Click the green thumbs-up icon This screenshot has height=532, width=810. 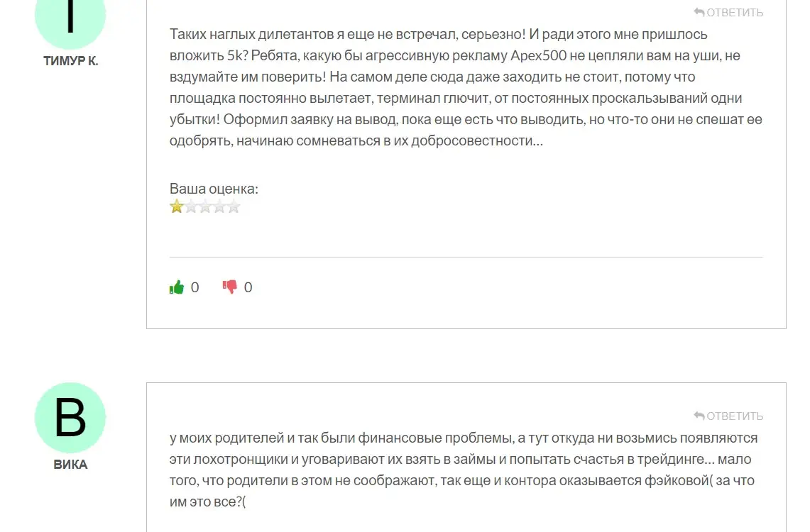point(177,287)
